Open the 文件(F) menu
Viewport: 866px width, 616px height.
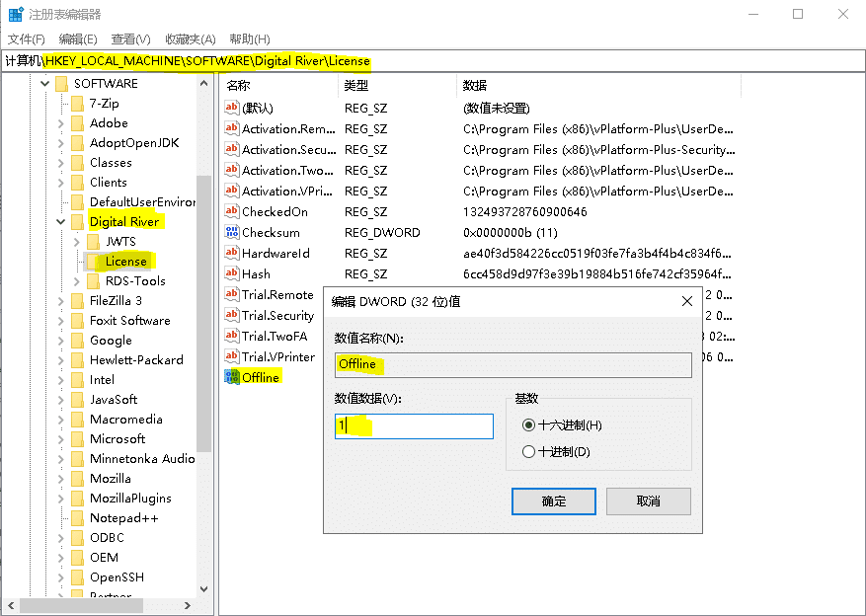pyautogui.click(x=27, y=38)
